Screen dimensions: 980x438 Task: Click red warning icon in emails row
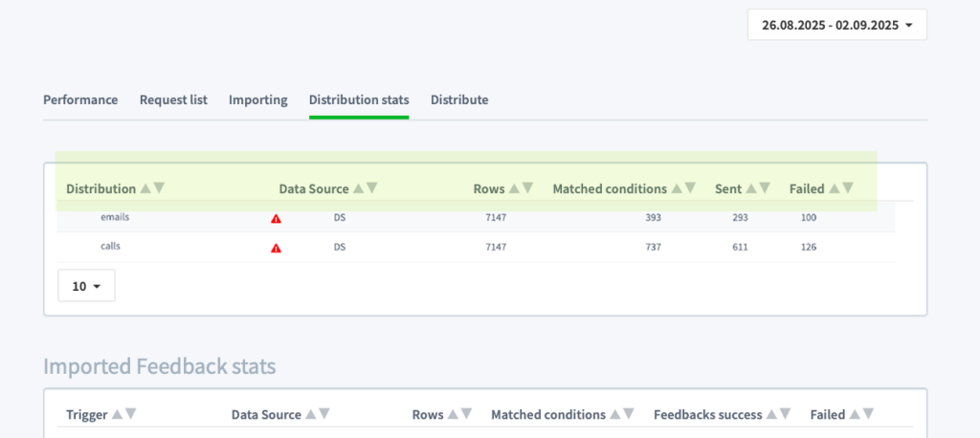pyautogui.click(x=276, y=219)
